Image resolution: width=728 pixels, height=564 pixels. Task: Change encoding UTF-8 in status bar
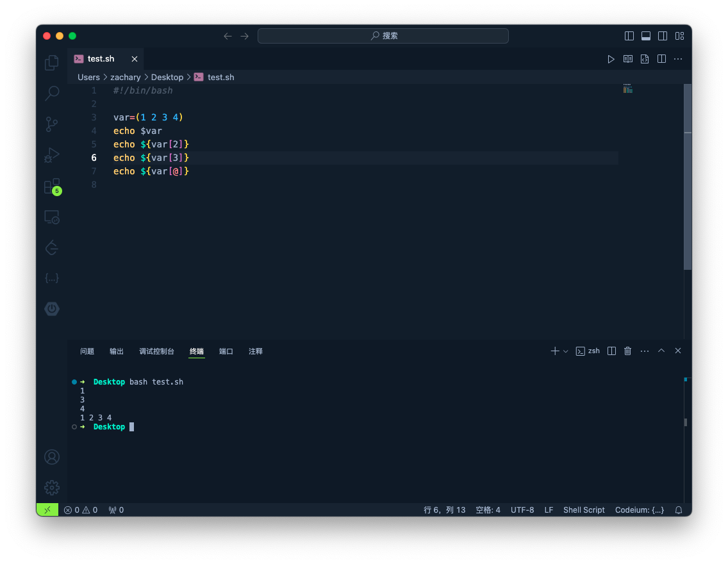(522, 510)
